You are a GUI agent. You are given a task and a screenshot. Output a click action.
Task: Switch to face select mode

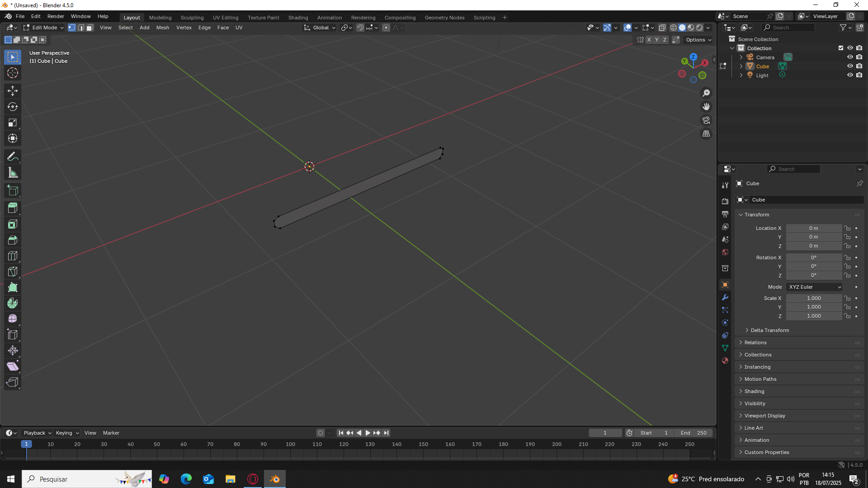90,28
